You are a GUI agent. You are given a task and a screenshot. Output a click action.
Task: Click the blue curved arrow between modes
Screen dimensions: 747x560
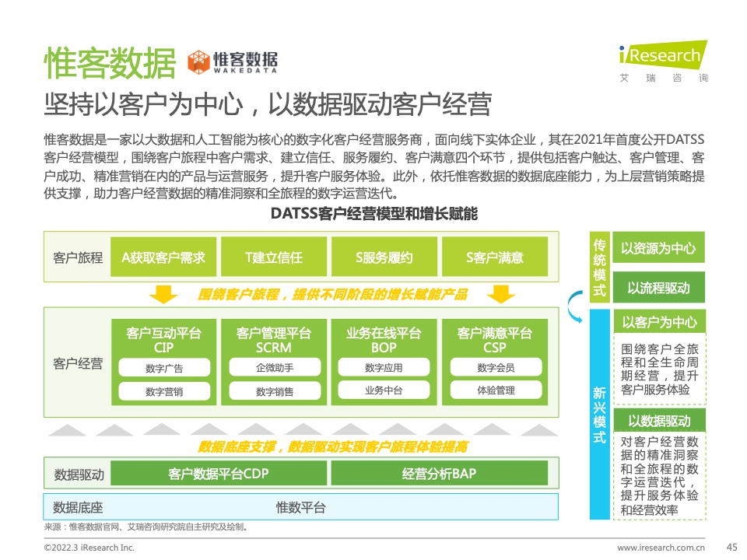(x=576, y=306)
